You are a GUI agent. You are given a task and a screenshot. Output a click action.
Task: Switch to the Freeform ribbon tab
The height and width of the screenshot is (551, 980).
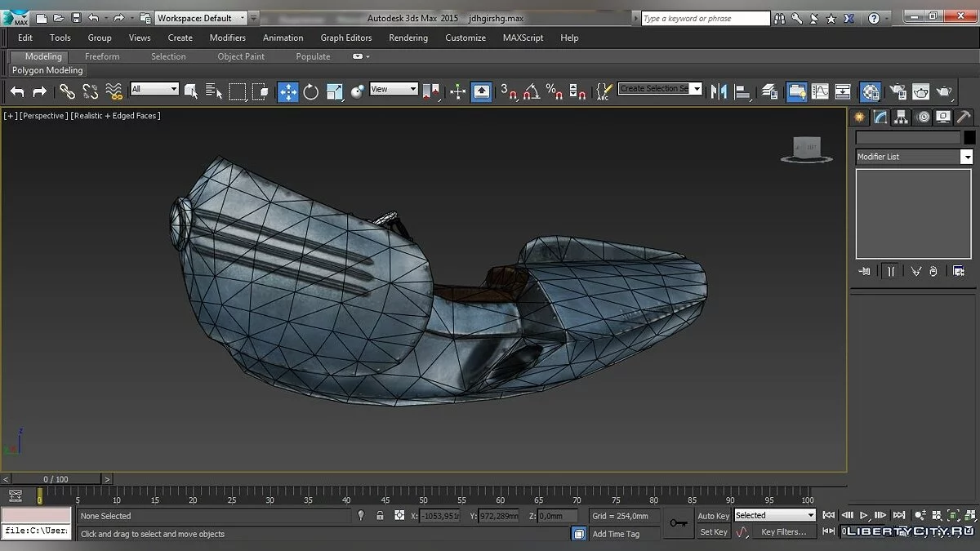(x=102, y=56)
